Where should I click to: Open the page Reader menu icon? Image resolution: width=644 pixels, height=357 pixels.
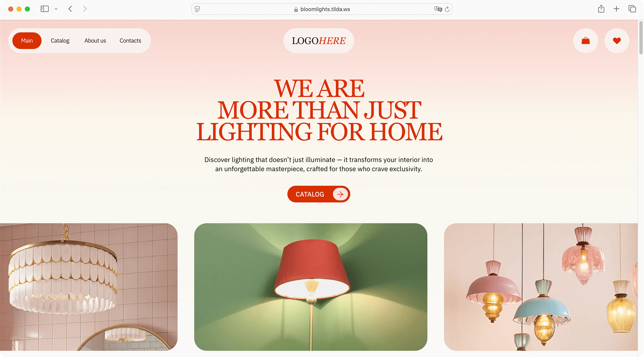[197, 9]
